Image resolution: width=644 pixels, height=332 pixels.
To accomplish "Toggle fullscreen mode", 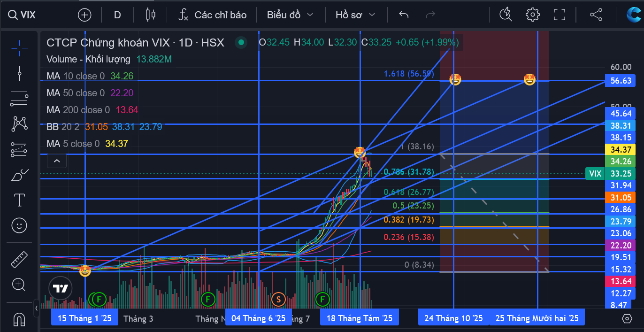I will point(560,15).
